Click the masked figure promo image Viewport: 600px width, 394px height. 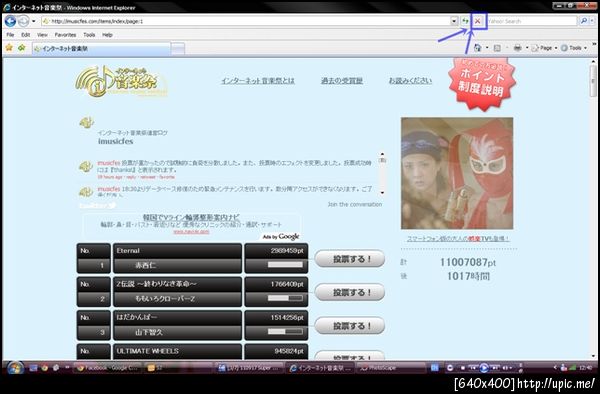click(457, 173)
